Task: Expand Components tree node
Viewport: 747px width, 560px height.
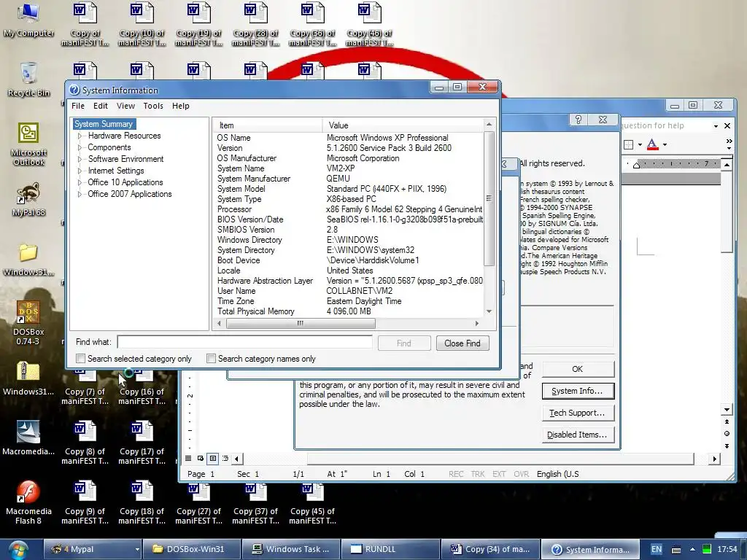Action: pos(80,147)
